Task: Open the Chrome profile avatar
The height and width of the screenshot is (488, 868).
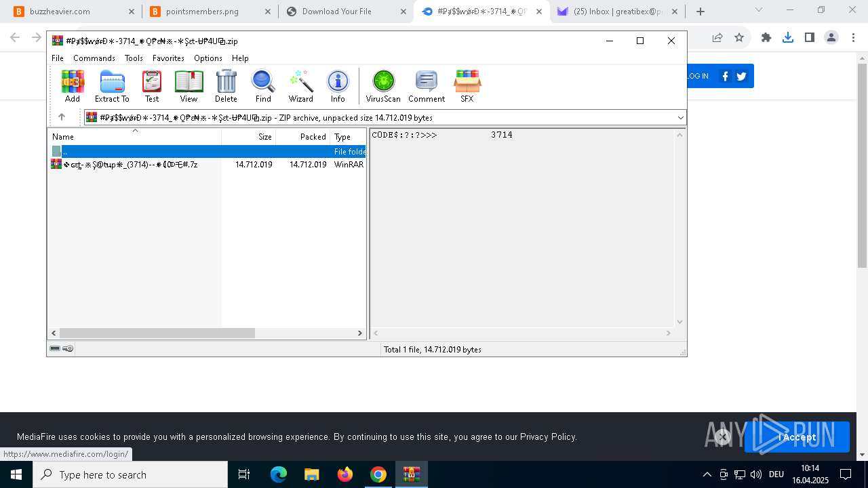Action: tap(831, 38)
